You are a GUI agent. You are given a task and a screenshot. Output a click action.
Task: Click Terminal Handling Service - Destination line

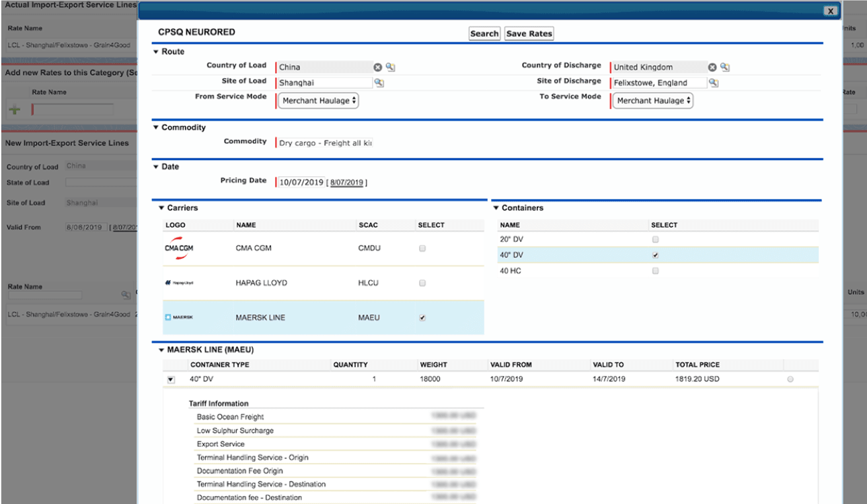[x=336, y=485]
